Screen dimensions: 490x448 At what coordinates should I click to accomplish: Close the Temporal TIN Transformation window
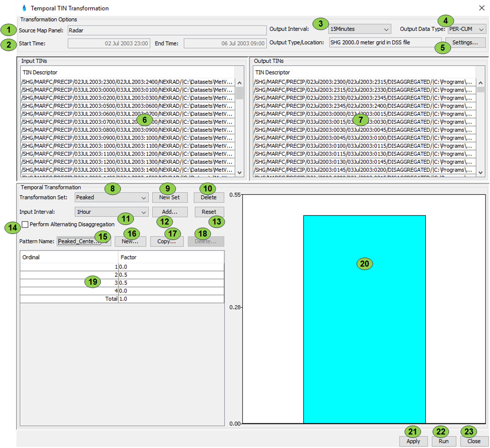pyautogui.click(x=481, y=8)
